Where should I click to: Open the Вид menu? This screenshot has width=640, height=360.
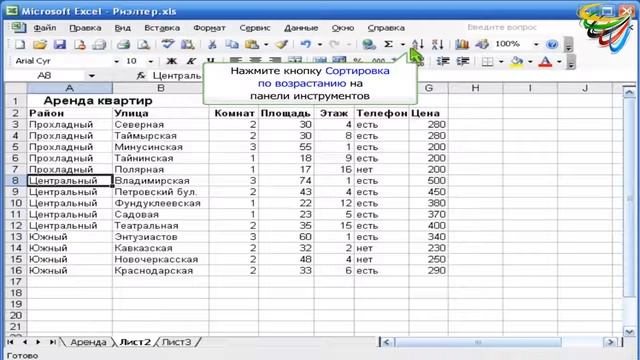coord(122,28)
